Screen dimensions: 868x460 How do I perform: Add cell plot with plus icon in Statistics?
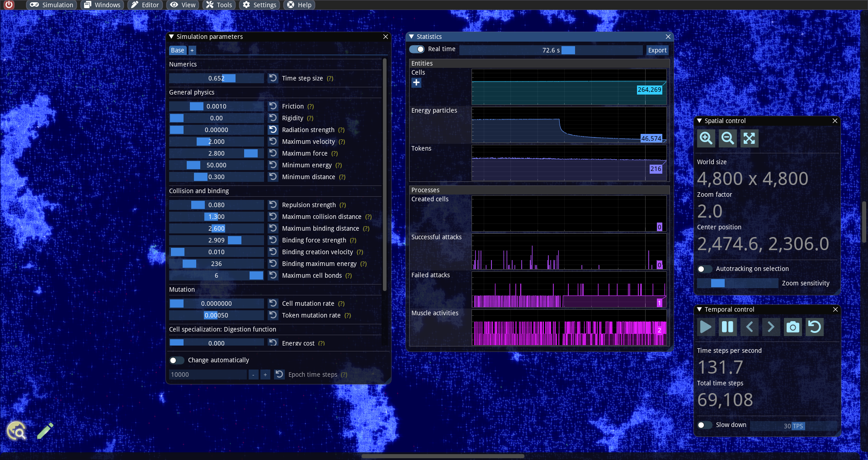pyautogui.click(x=416, y=83)
